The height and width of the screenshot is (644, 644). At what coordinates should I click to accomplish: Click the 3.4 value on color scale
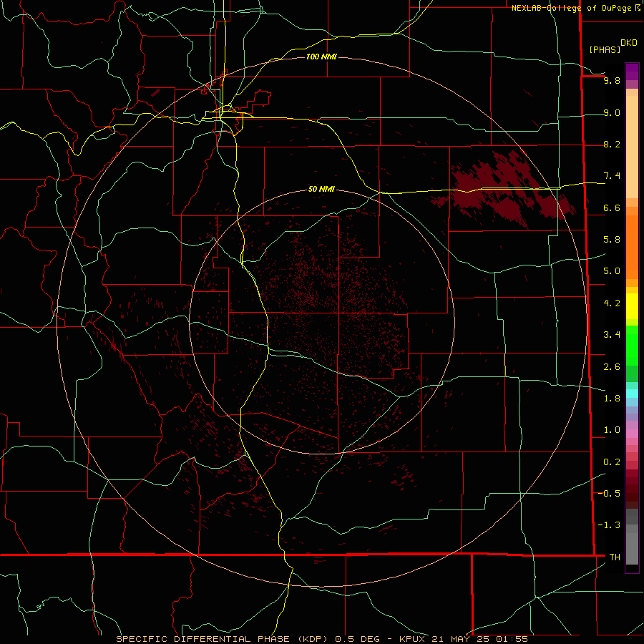click(612, 335)
